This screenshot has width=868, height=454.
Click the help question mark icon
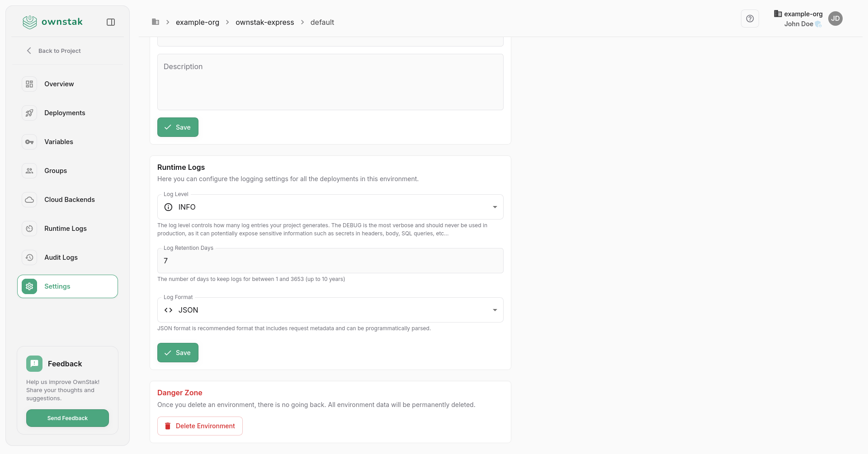[750, 19]
